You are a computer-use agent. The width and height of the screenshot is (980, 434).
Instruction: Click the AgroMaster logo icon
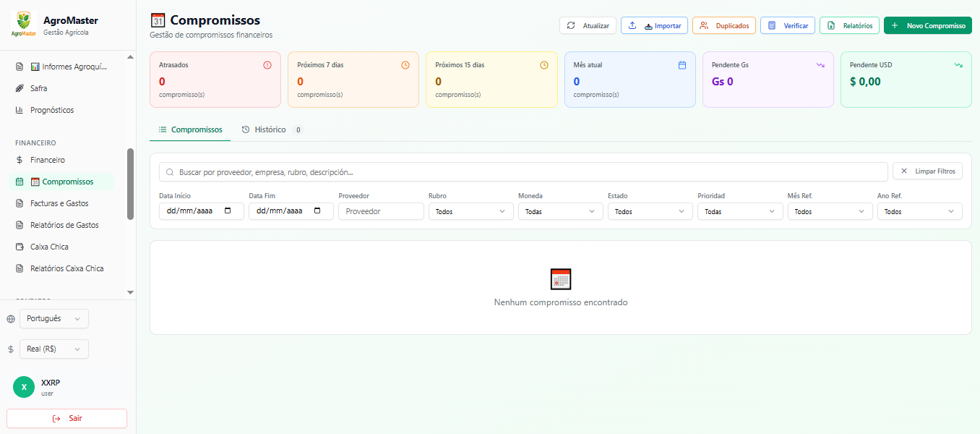pos(24,23)
